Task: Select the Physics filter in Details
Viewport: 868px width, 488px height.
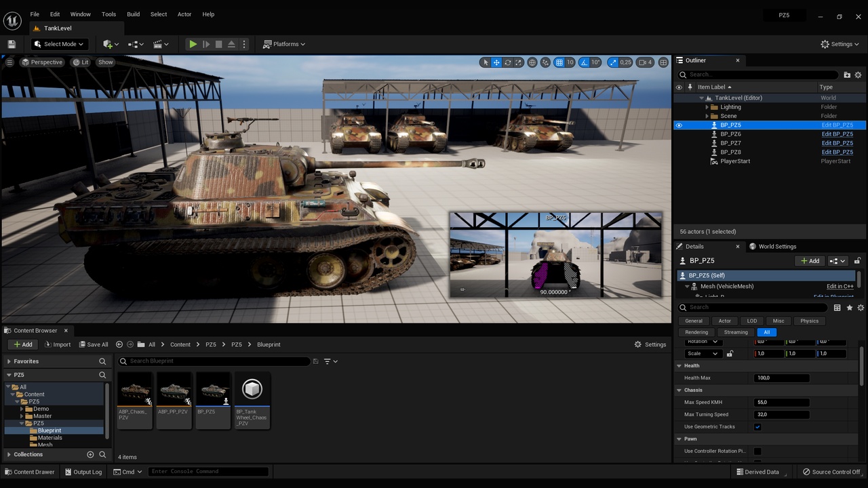Action: (809, 321)
